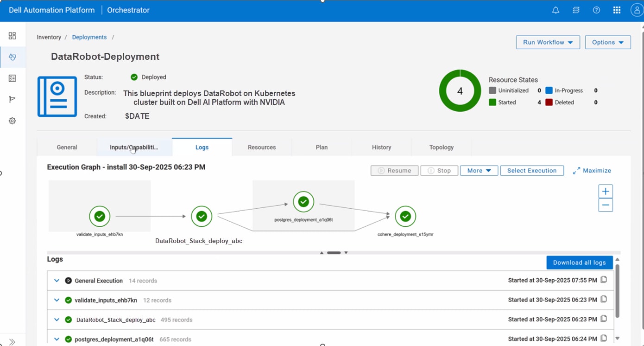Expand the General Execution log row
The height and width of the screenshot is (346, 644).
(57, 281)
